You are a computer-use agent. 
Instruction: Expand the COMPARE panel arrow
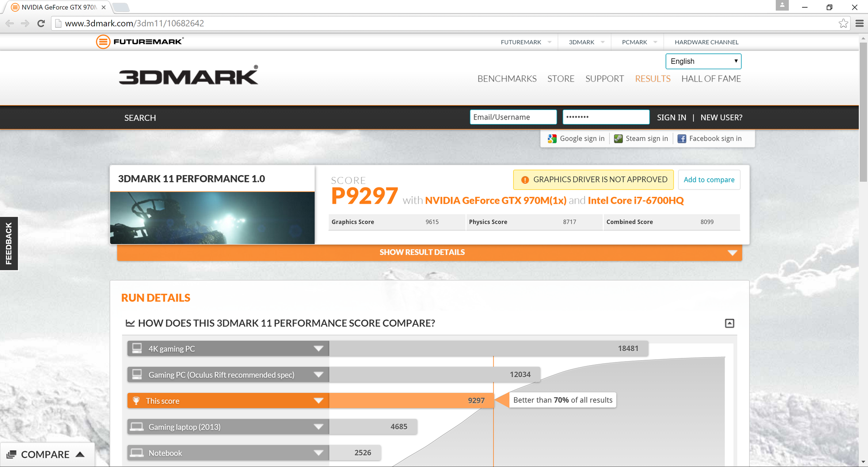tap(80, 454)
